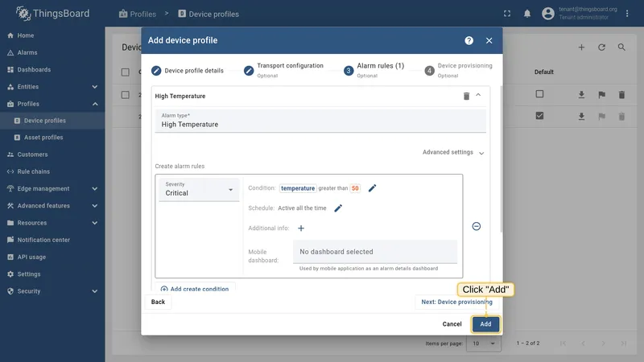644x362 pixels.
Task: Open Rule chains in sidebar
Action: 52,171
